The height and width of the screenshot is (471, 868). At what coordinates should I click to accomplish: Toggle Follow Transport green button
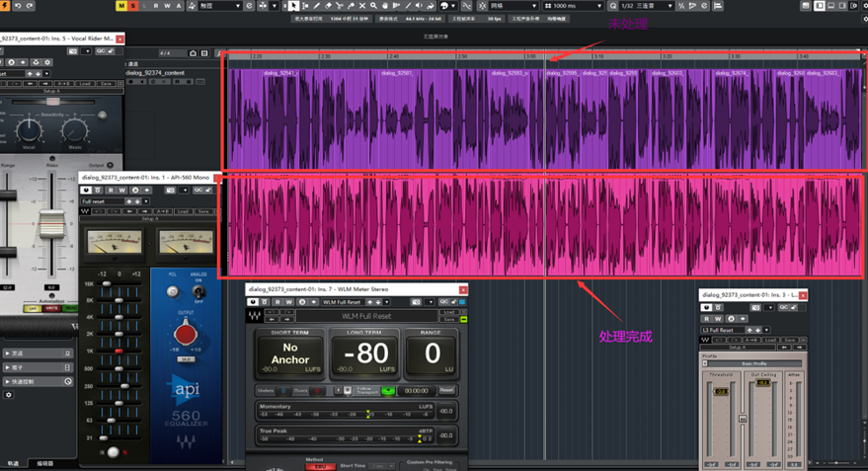[x=388, y=391]
